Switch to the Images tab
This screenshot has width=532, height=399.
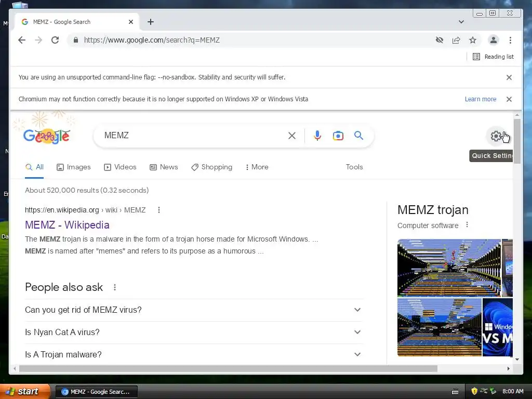(x=74, y=167)
